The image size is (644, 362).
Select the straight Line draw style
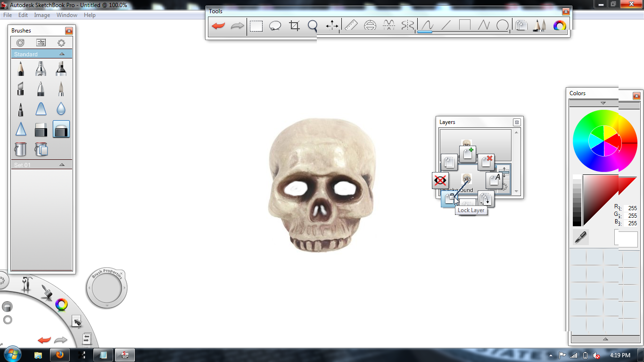[x=446, y=26]
